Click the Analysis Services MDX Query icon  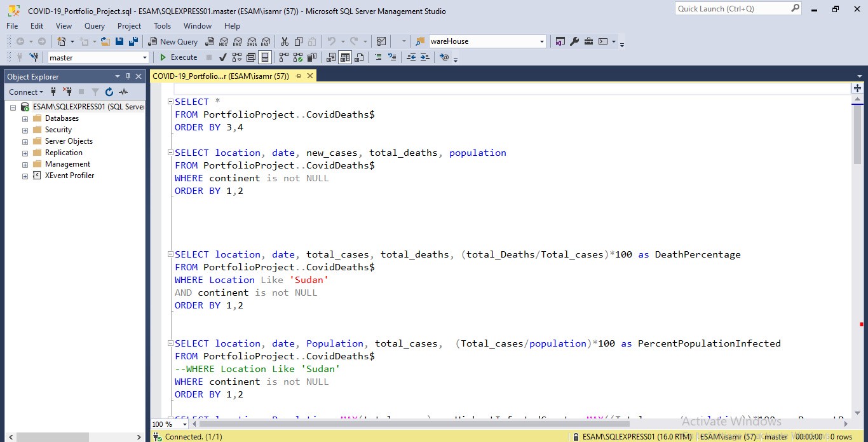click(224, 41)
